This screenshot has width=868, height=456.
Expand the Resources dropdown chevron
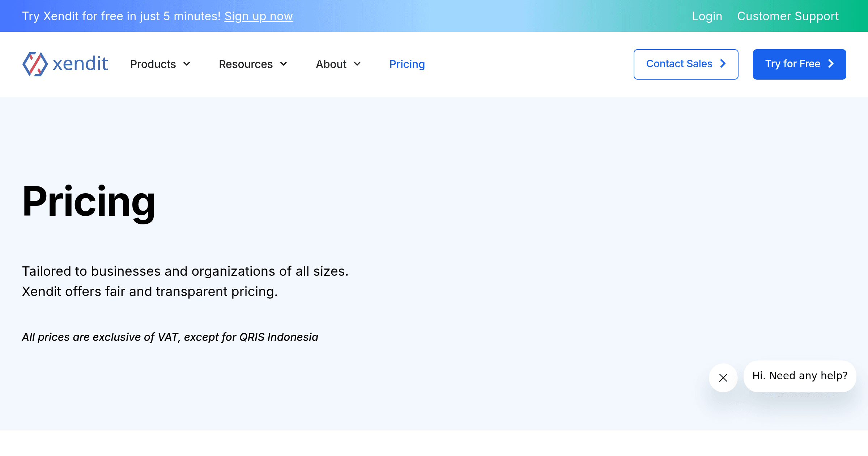284,64
